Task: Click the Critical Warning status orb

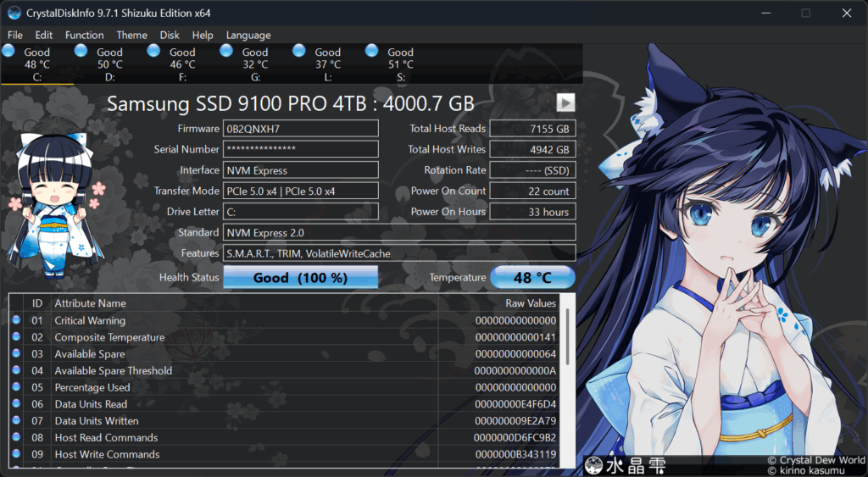Action: [16, 320]
